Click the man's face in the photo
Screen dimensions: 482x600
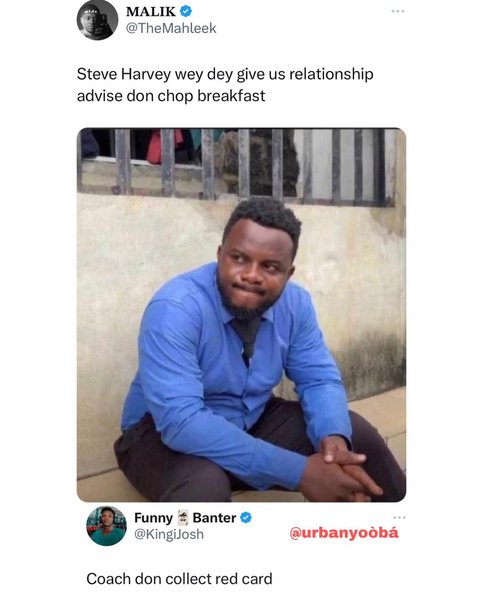252,268
